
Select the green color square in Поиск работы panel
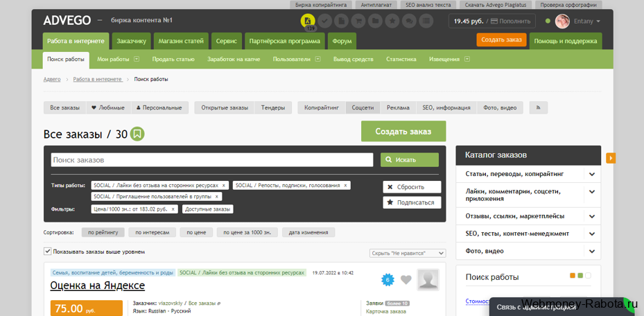click(580, 275)
